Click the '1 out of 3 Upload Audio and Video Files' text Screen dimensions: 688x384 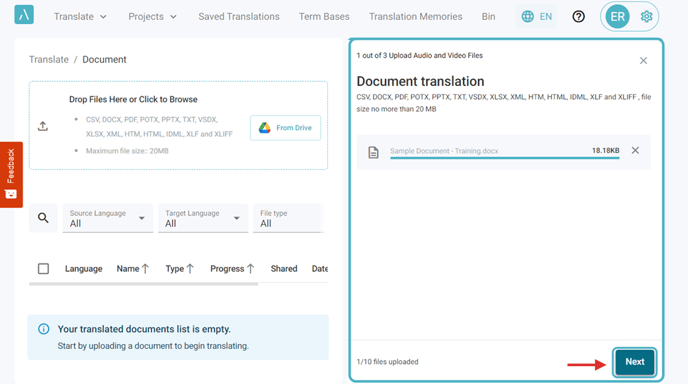[x=419, y=56]
